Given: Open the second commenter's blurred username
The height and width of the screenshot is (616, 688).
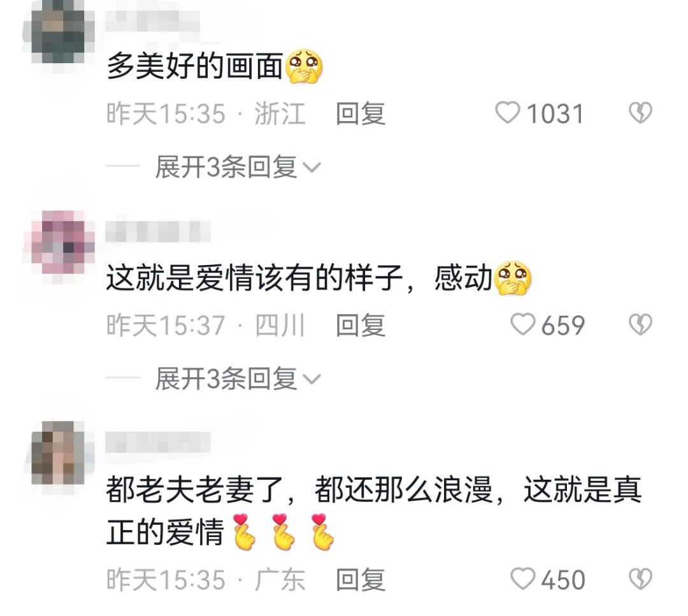Looking at the screenshot, I should (x=158, y=232).
